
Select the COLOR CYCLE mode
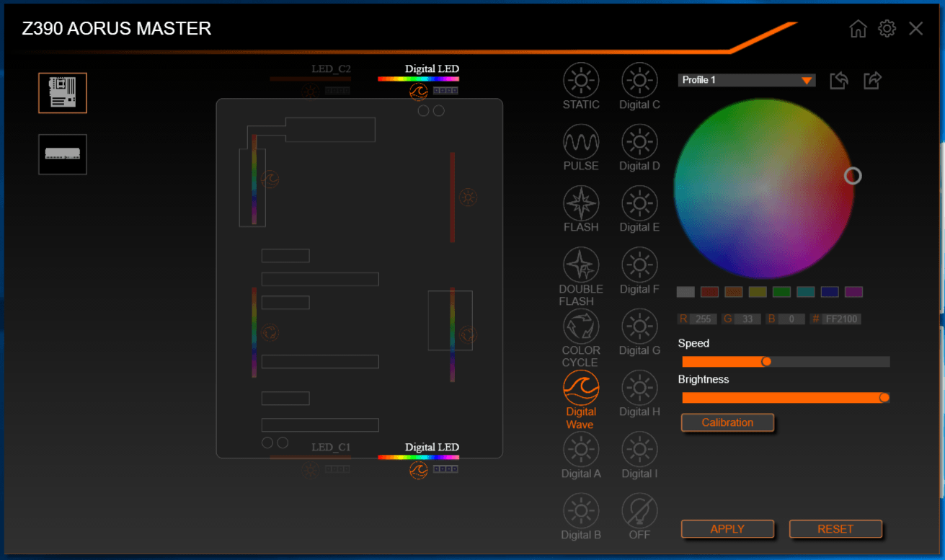pyautogui.click(x=581, y=326)
